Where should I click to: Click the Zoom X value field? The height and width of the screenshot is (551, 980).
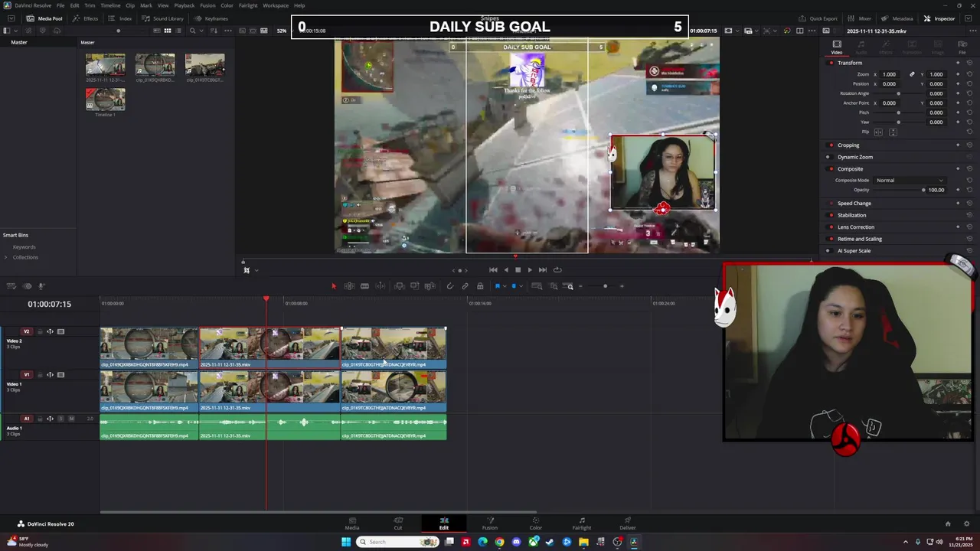tap(889, 74)
